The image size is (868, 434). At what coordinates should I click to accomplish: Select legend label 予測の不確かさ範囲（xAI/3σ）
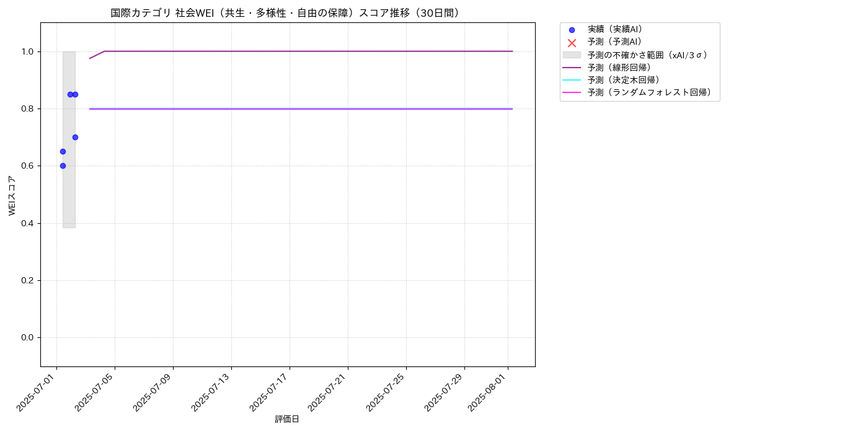(648, 55)
